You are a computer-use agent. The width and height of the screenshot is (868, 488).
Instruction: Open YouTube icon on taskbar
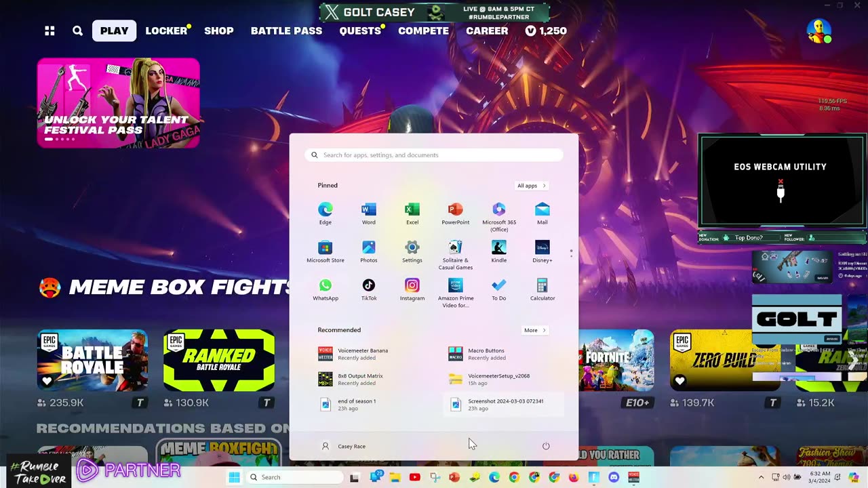coord(414,477)
